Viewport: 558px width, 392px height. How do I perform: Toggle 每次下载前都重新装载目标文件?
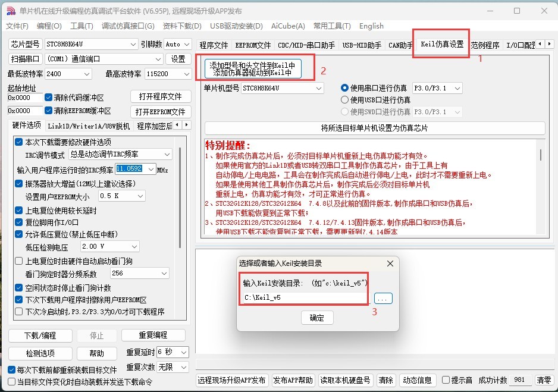(11, 370)
